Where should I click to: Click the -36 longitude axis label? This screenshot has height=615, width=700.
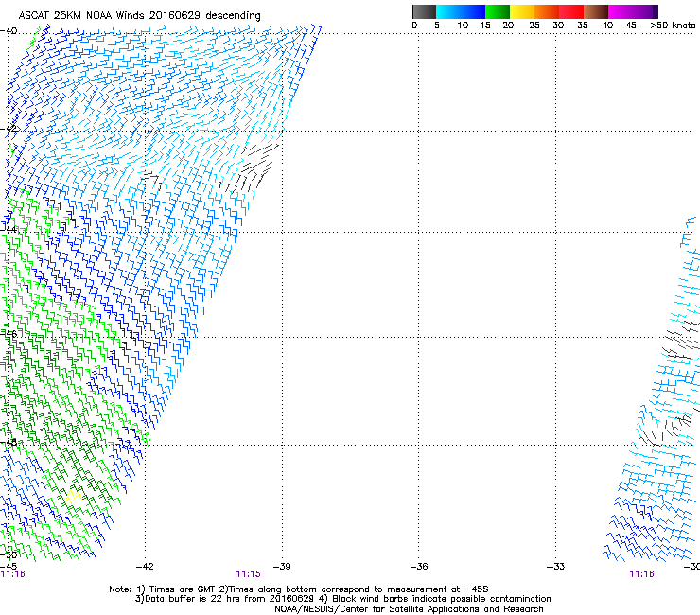tap(419, 567)
